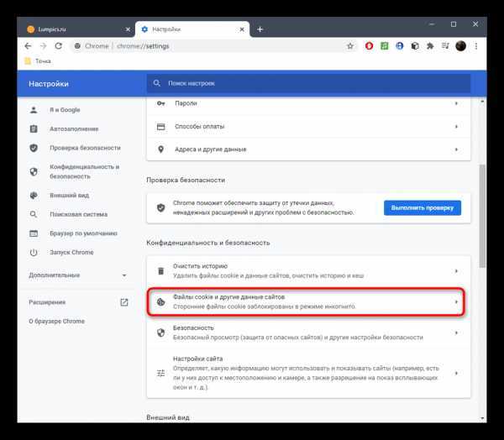Viewport: 504px width, 440px height.
Task: Open the Точка bookmarks folder
Action: click(x=38, y=61)
